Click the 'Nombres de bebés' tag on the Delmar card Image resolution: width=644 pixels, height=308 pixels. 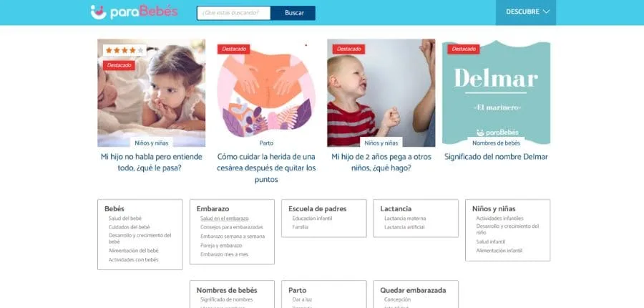[x=496, y=143]
